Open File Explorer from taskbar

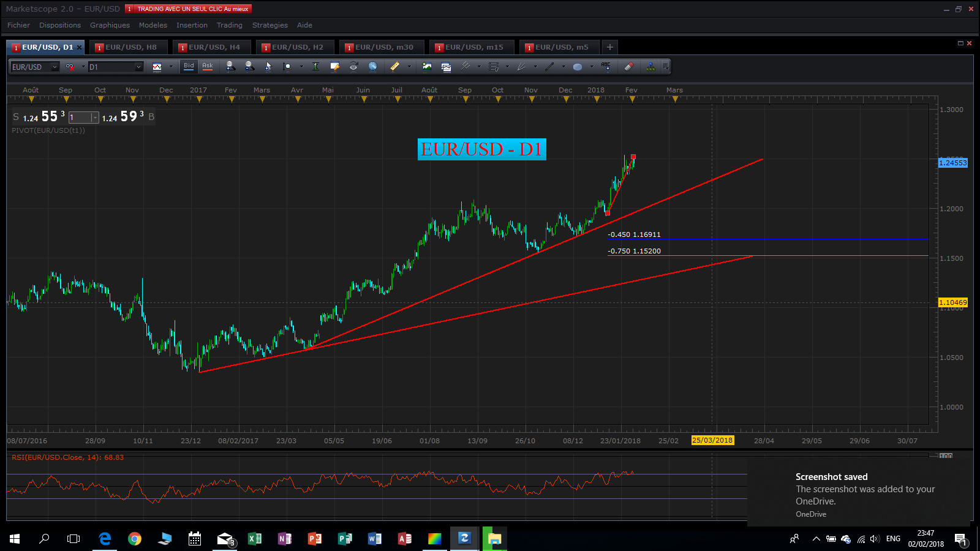494,539
